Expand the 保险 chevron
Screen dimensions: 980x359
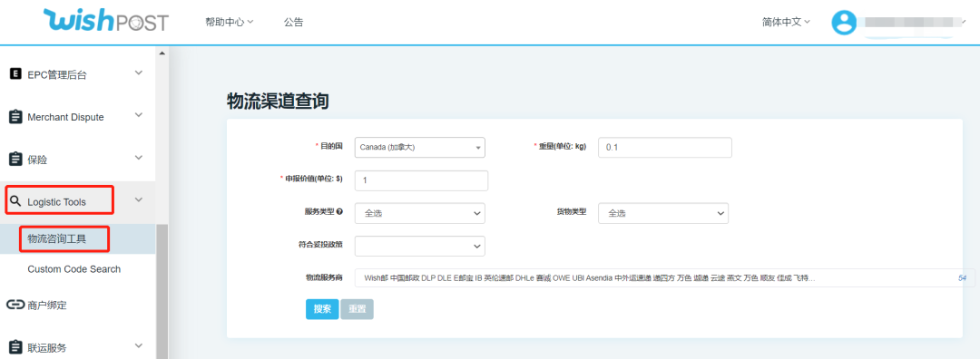click(139, 158)
